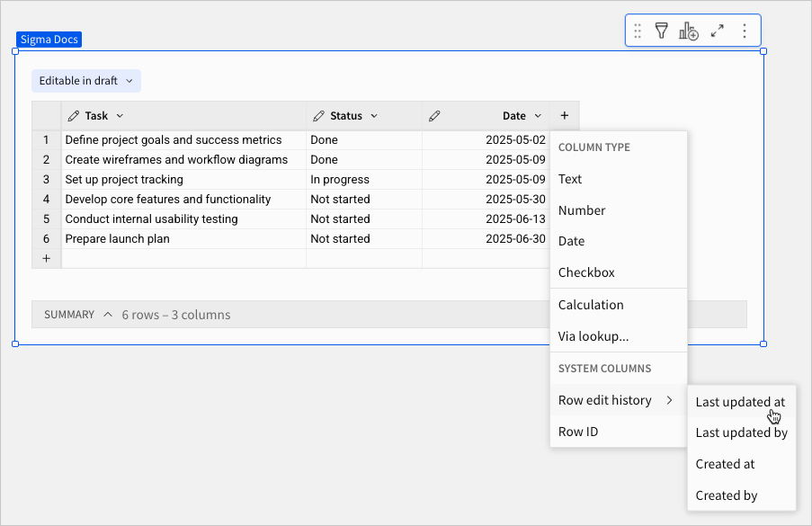Expand the table to full screen
Screen dimensions: 812x526
pyautogui.click(x=717, y=31)
